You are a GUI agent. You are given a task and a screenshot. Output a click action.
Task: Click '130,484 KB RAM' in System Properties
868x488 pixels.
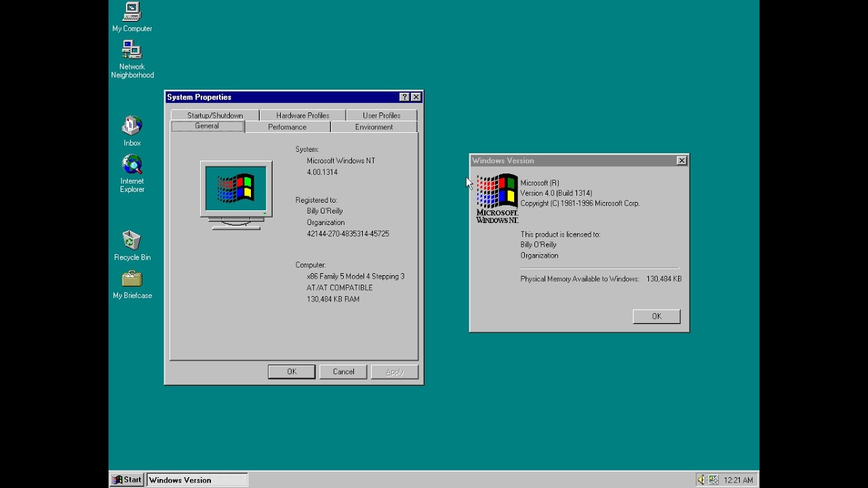tap(333, 299)
